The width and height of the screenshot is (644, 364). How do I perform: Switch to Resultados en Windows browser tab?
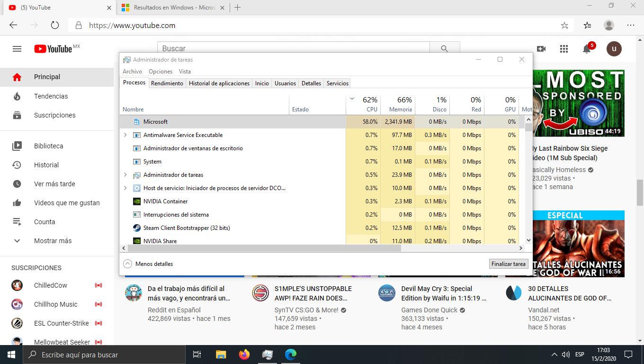[x=174, y=8]
